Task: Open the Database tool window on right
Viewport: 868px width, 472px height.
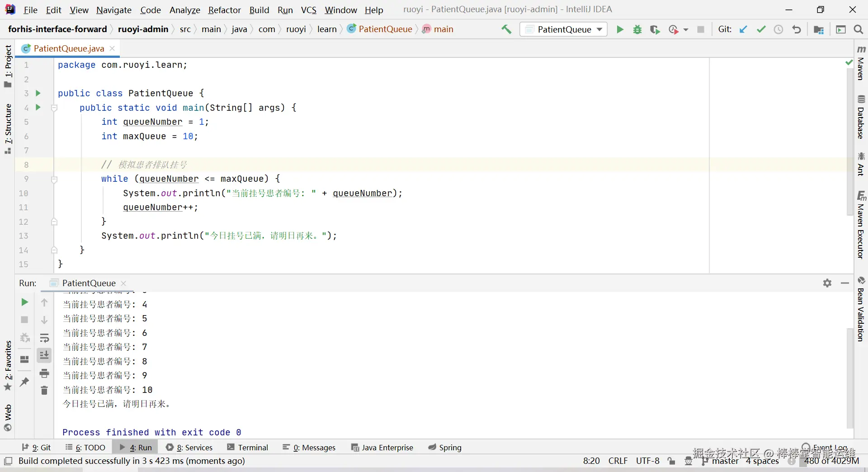Action: (x=861, y=117)
